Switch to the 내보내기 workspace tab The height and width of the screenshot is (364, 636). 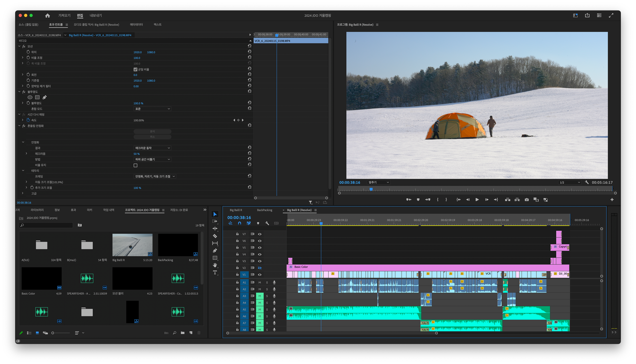point(96,16)
